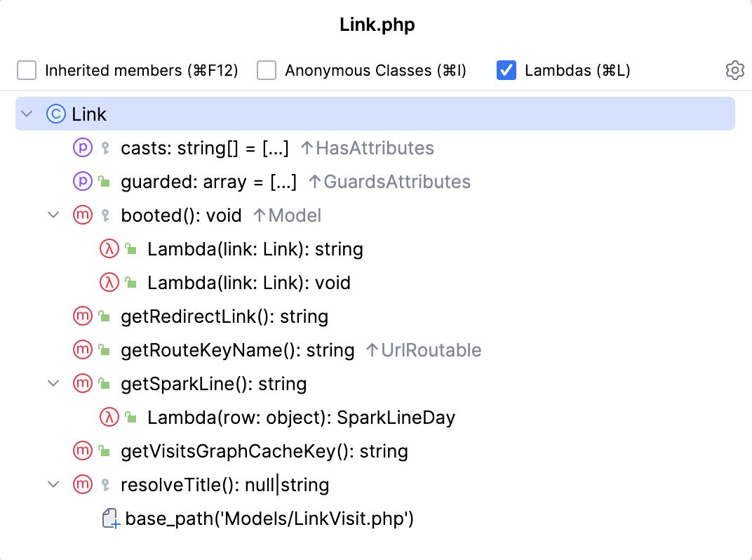Click method icon beside getVisitsGraphCacheKey()
752x560 pixels.
click(x=83, y=451)
